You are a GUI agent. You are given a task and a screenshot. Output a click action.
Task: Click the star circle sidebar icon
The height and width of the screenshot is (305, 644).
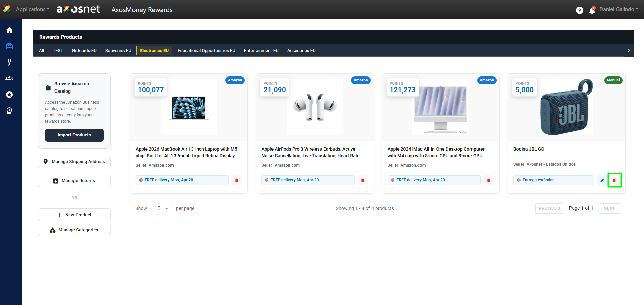(9, 95)
